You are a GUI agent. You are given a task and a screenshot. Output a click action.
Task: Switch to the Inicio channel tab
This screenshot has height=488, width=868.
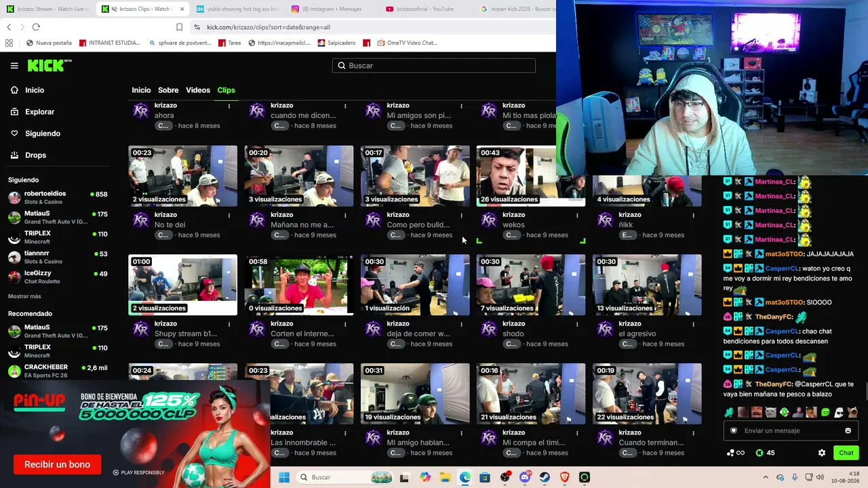(x=141, y=90)
